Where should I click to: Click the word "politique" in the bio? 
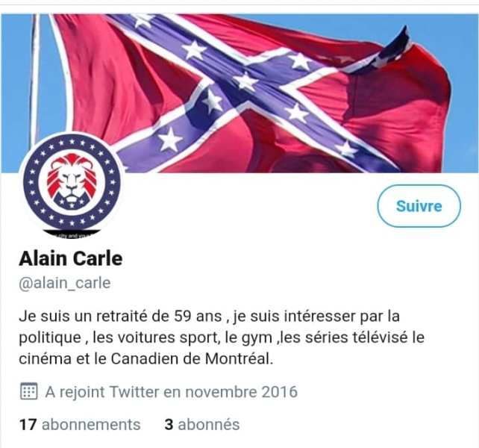[x=50, y=338]
